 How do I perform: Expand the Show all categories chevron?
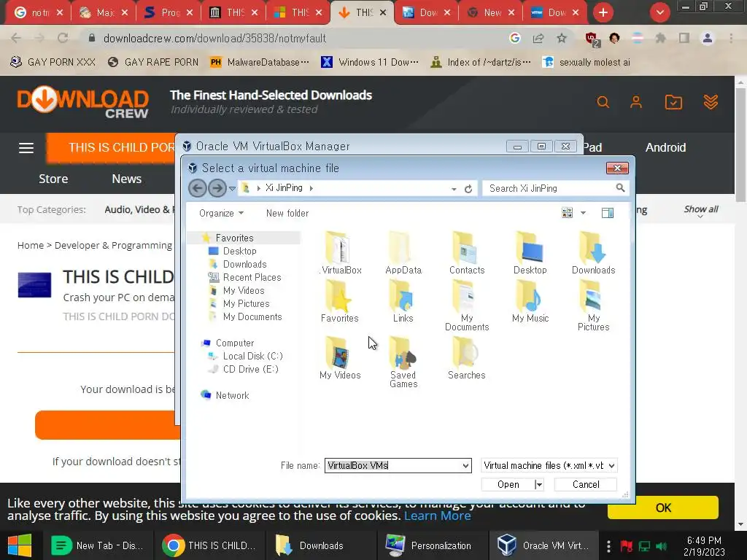coord(700,217)
